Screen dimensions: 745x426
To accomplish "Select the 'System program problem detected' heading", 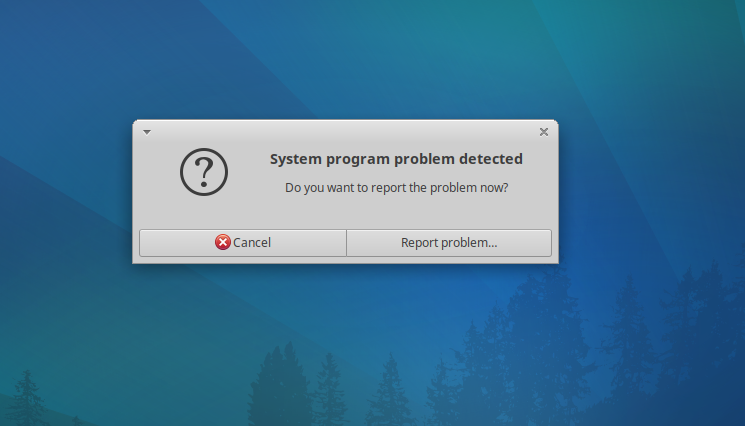I will 396,159.
